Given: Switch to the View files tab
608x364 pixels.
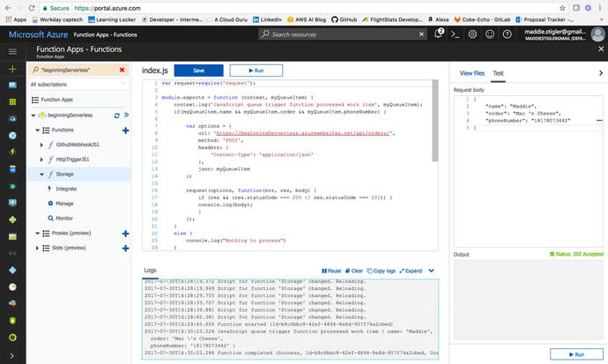Looking at the screenshot, I should [x=472, y=73].
